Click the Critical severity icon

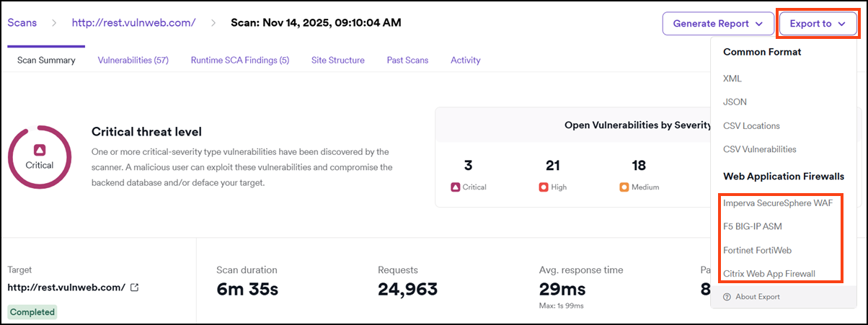point(456,187)
